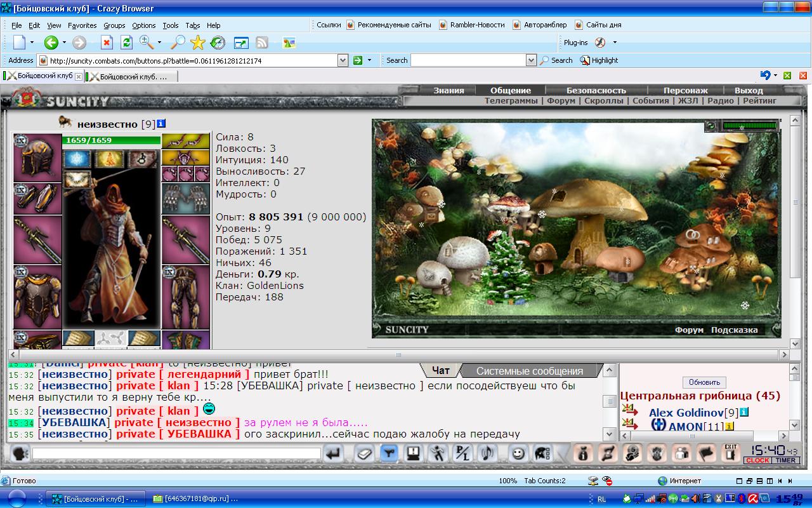
Task: Click the running-man chat icon
Action: [437, 453]
